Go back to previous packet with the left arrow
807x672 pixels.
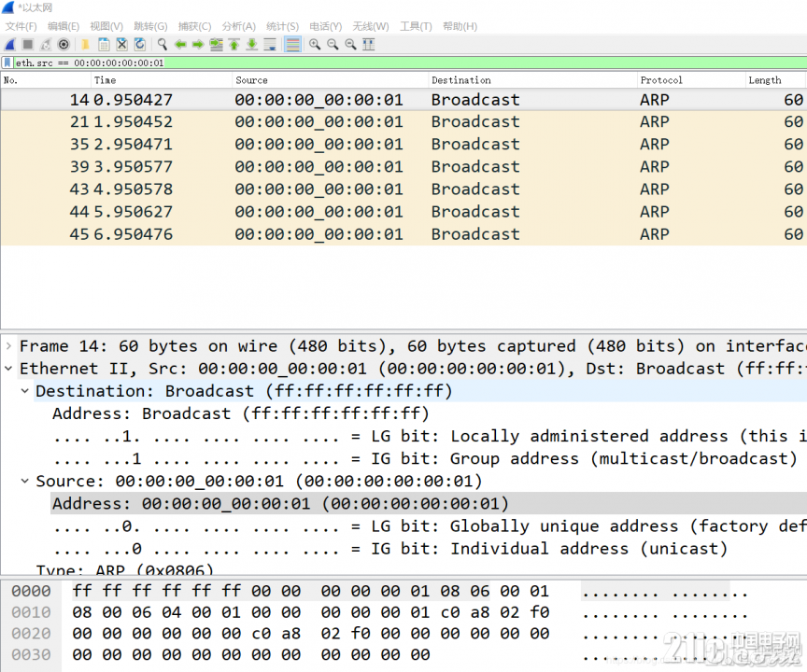[x=180, y=45]
